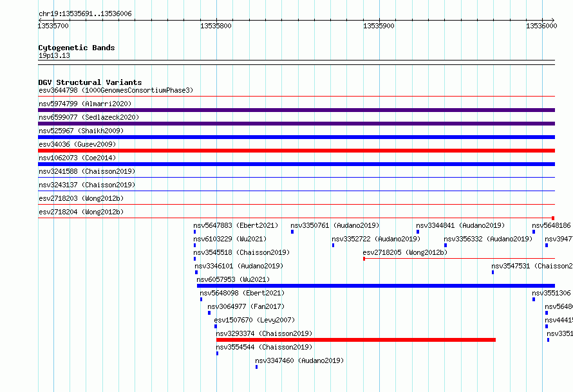This screenshot has height=392, width=573.
Task: Select the 19p13.13 band label
Action: tap(54, 55)
